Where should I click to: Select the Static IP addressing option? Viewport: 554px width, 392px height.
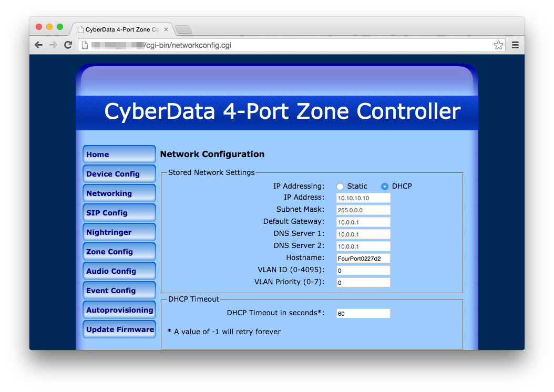pyautogui.click(x=340, y=186)
